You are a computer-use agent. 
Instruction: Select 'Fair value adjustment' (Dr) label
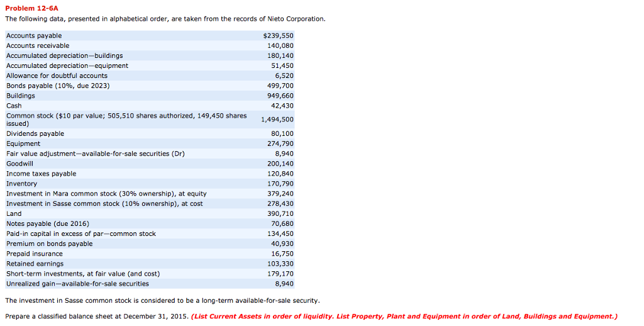(x=96, y=154)
